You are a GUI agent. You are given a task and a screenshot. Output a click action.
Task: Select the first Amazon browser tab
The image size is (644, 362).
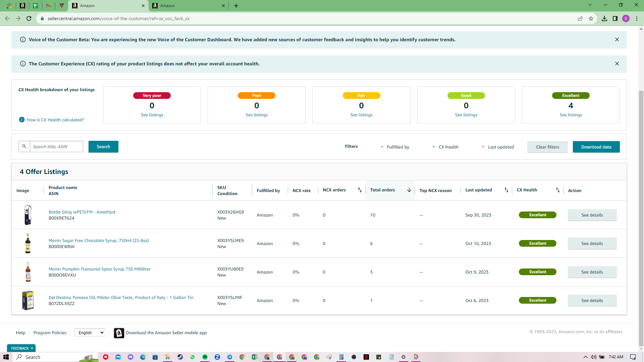[108, 6]
